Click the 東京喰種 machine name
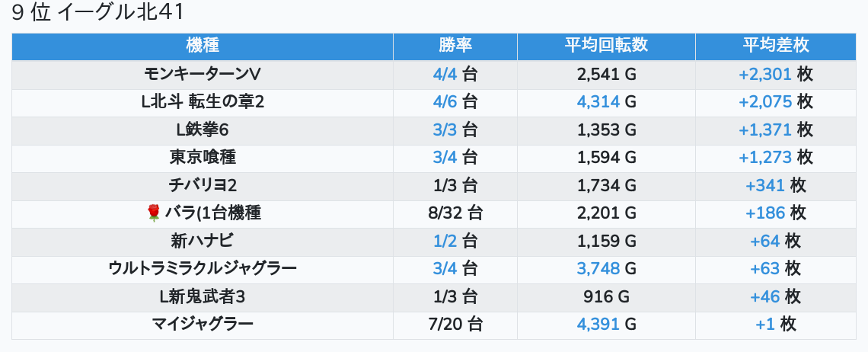868x352 pixels. [203, 158]
